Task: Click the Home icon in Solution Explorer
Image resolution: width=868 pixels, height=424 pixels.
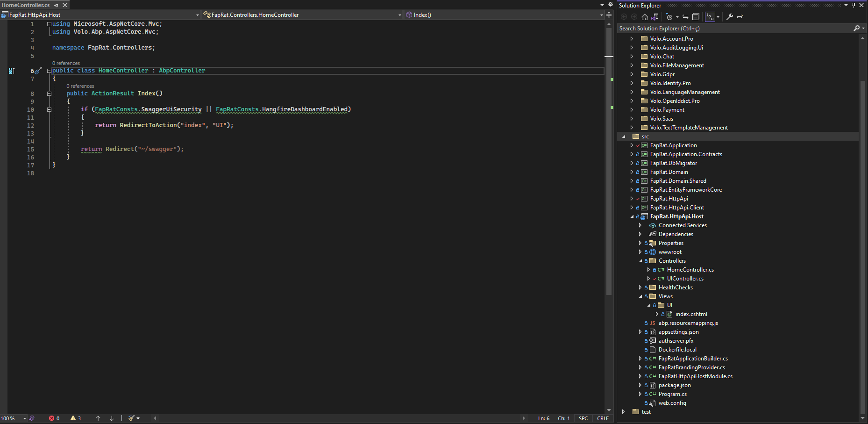Action: (x=645, y=17)
